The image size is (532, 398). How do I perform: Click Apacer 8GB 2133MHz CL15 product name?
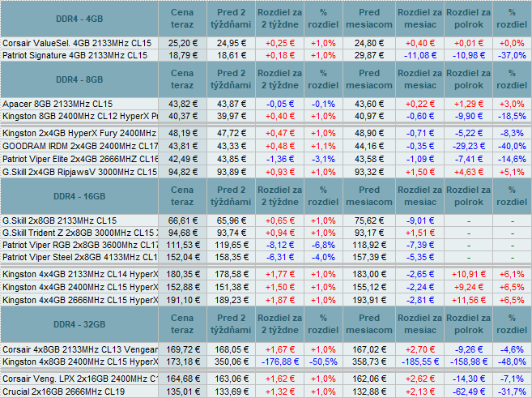[57, 104]
